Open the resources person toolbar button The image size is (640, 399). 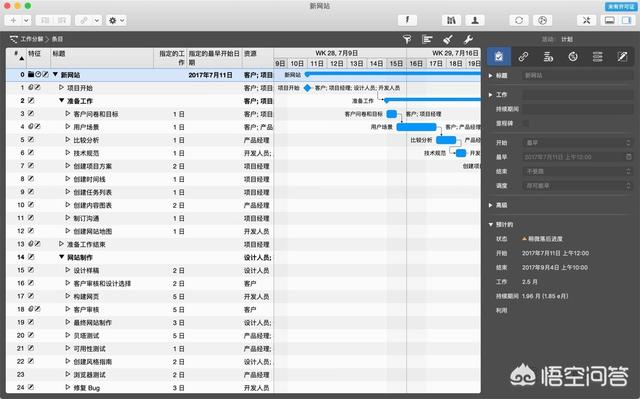(475, 20)
